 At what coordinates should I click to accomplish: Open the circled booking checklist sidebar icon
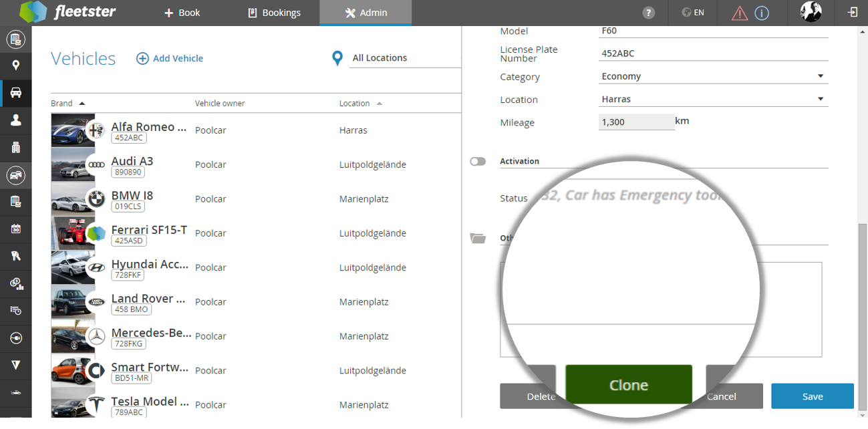pyautogui.click(x=16, y=39)
